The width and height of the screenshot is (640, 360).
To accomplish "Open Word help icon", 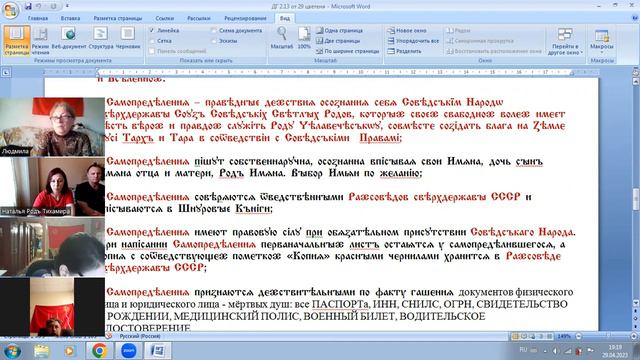I will tap(635, 18).
